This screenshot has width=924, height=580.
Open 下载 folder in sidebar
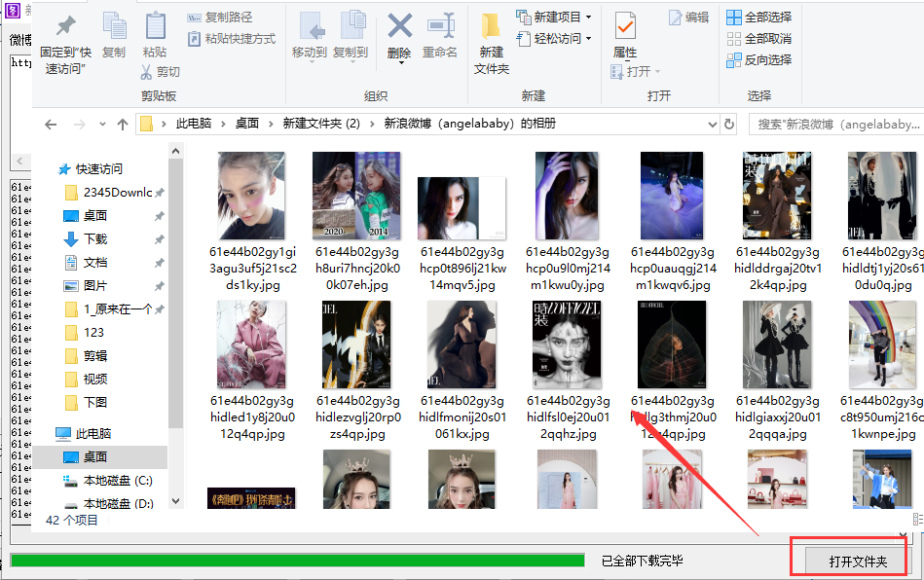(x=86, y=239)
